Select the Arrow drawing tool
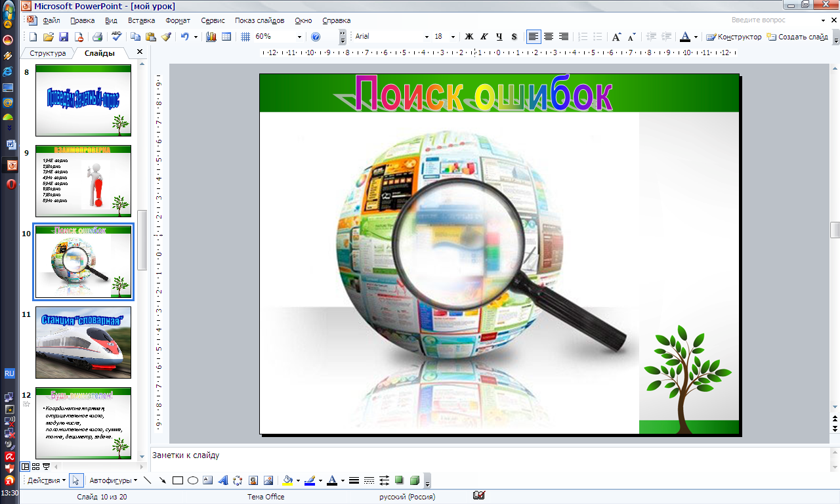840x504 pixels. tap(163, 480)
